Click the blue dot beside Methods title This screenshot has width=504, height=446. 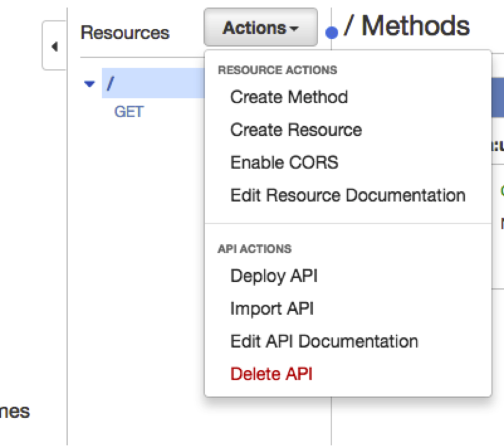(x=331, y=33)
